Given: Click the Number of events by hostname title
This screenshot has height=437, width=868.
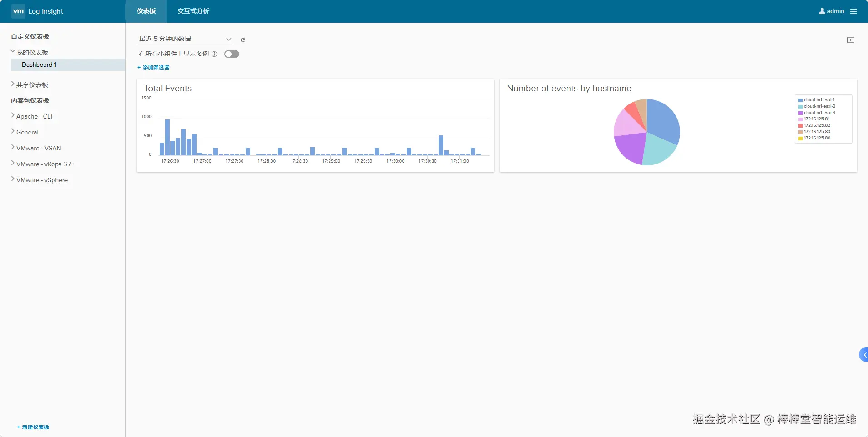Looking at the screenshot, I should (569, 89).
